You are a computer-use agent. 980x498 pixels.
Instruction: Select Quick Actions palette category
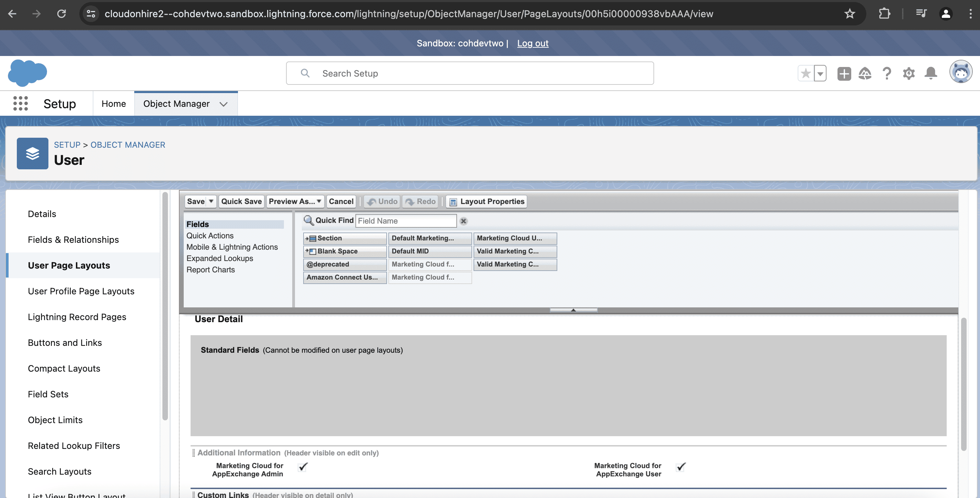210,236
